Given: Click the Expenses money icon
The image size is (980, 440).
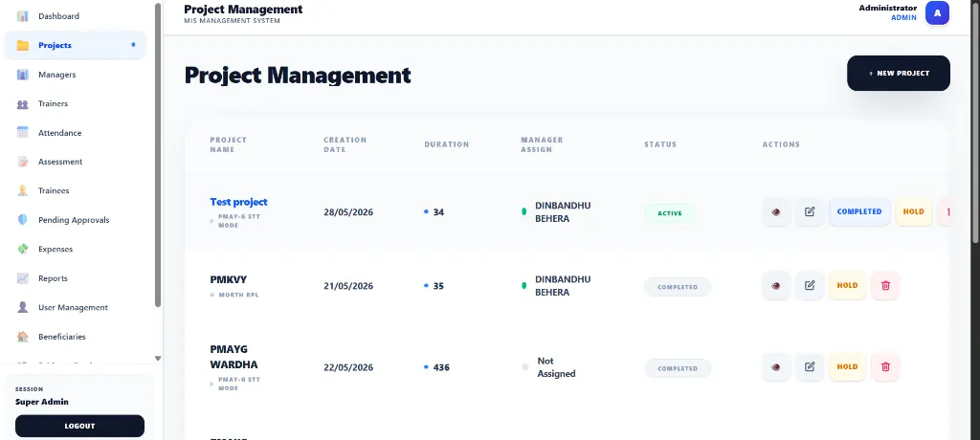Looking at the screenshot, I should (x=23, y=249).
